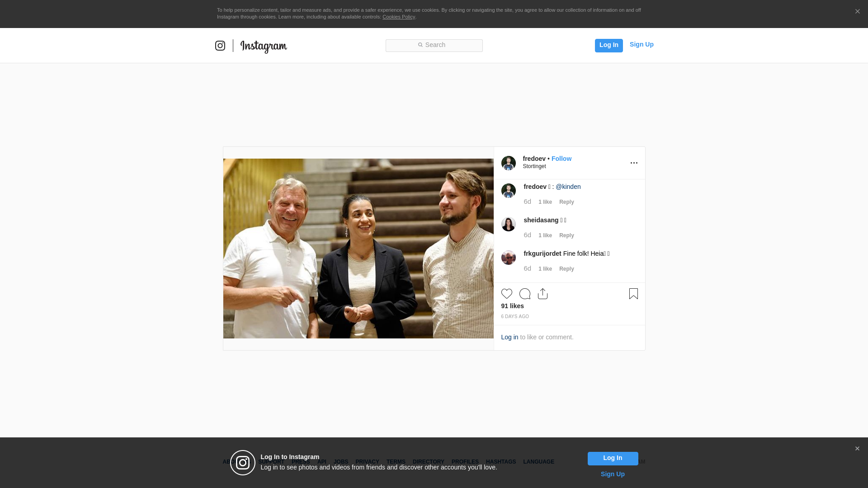868x488 pixels.
Task: Open fredoev profile avatar in post header
Action: (508, 163)
